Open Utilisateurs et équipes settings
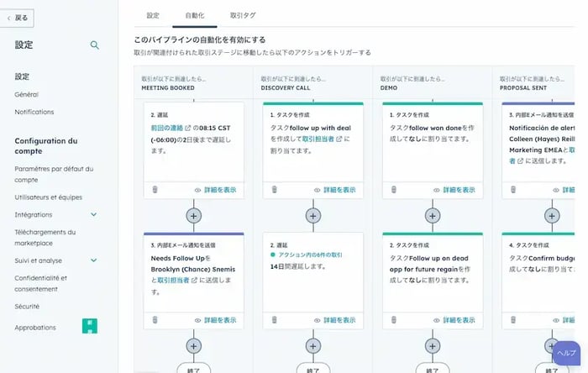 tap(49, 197)
